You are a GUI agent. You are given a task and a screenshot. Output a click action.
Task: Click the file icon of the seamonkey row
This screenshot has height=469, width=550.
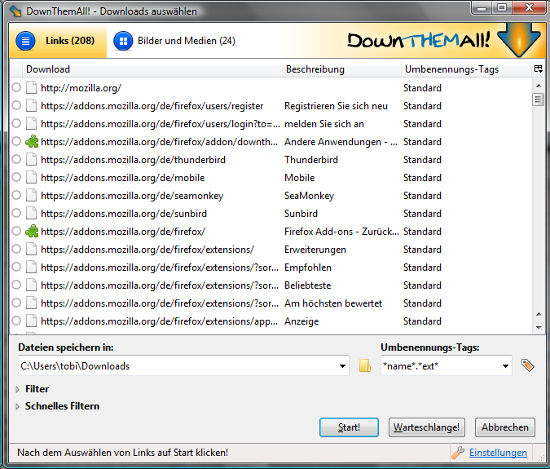(31, 195)
